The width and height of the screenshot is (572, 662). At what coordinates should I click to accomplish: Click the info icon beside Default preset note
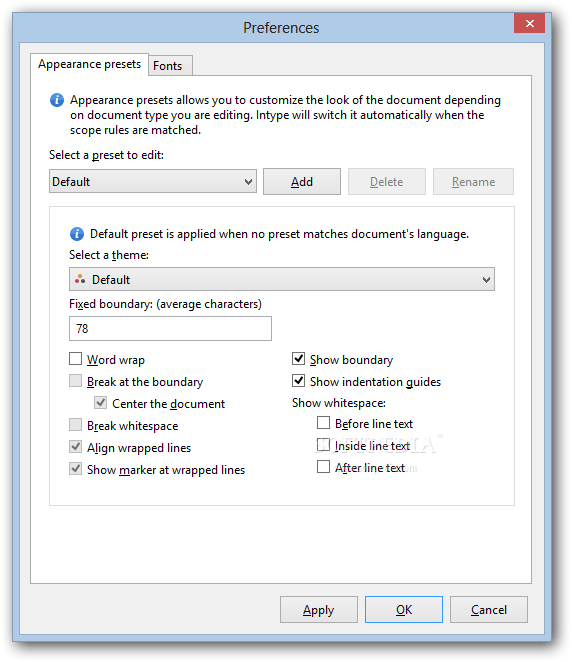click(x=76, y=233)
